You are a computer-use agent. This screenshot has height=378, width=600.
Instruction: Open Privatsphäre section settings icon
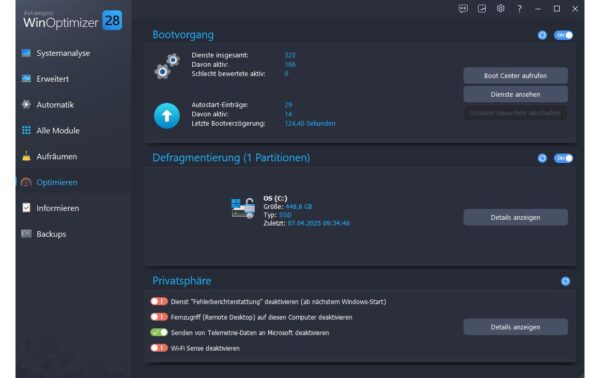pos(565,281)
